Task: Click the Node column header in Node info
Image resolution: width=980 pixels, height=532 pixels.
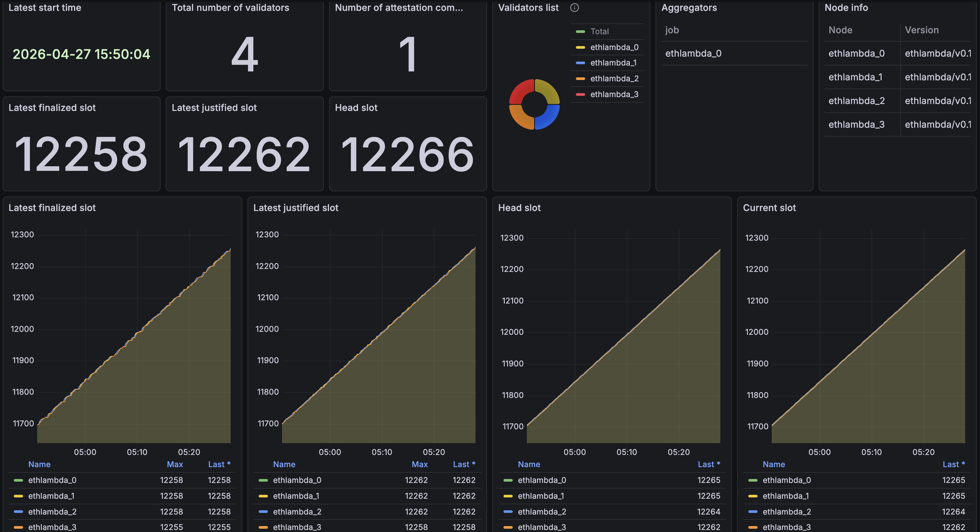Action: click(x=840, y=30)
